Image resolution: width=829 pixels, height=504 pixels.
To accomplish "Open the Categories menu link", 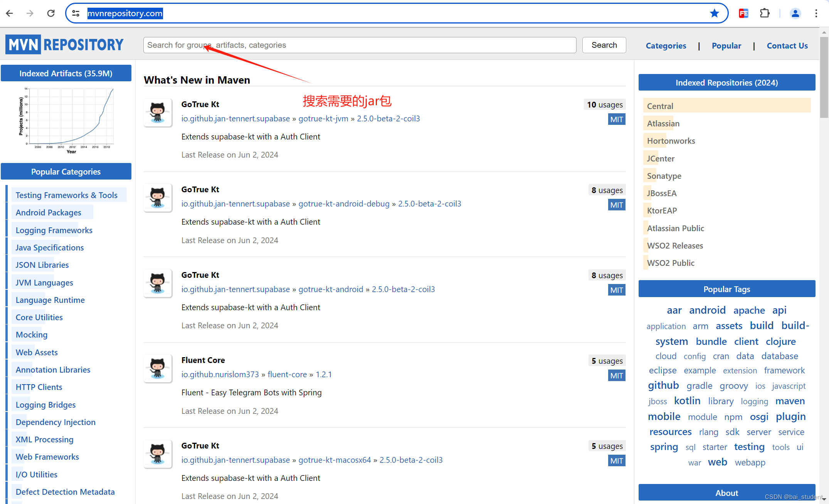I will tap(666, 45).
